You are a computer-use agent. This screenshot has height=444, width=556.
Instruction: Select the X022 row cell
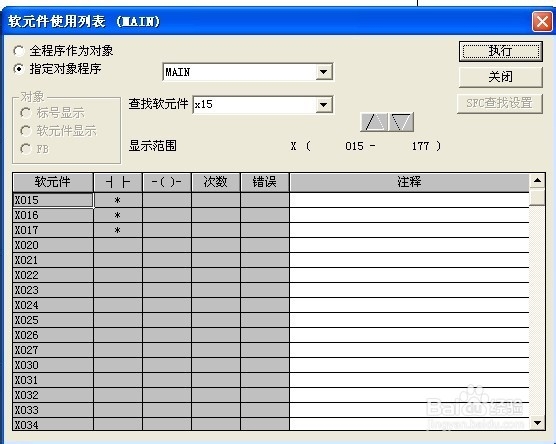[x=53, y=275]
